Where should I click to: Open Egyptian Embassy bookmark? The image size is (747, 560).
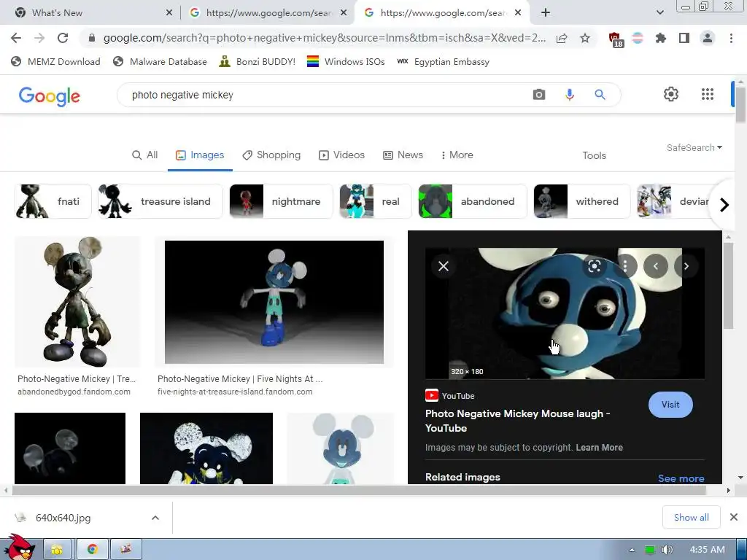443,61
